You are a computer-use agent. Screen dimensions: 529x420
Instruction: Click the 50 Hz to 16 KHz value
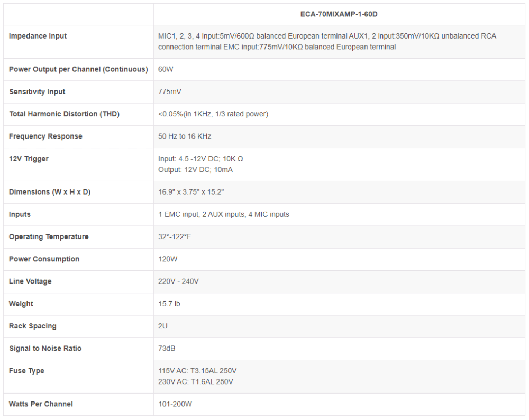click(185, 136)
